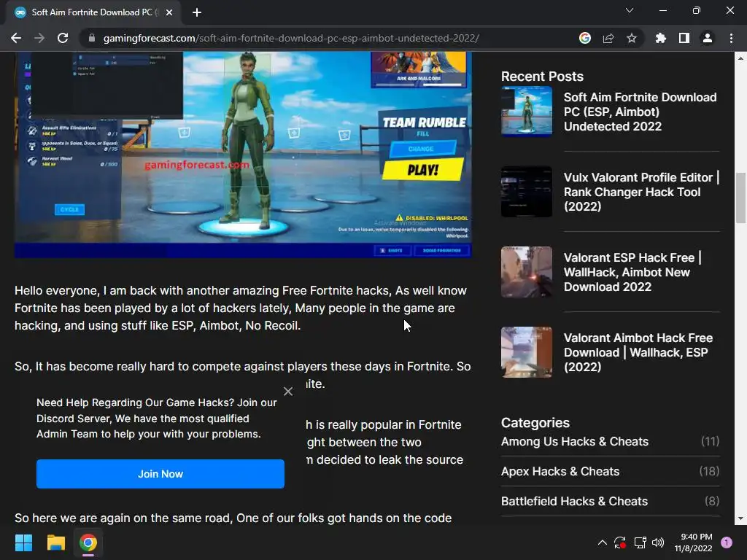The width and height of the screenshot is (747, 560).
Task: Click the Join Now button
Action: 160,474
